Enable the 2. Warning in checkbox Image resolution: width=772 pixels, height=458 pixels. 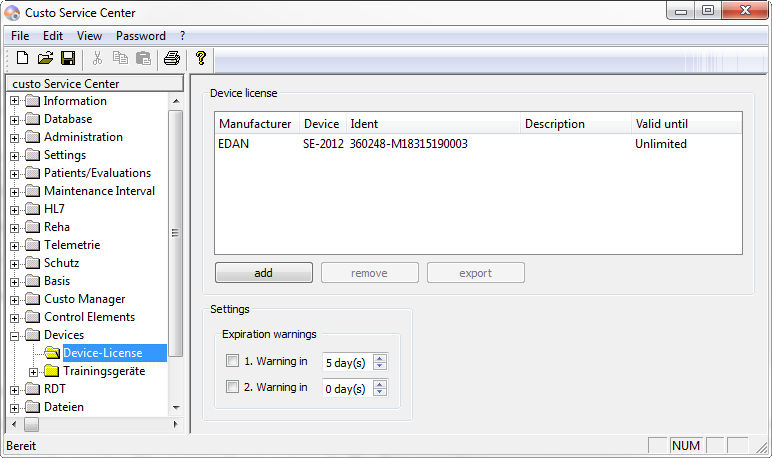pos(232,387)
